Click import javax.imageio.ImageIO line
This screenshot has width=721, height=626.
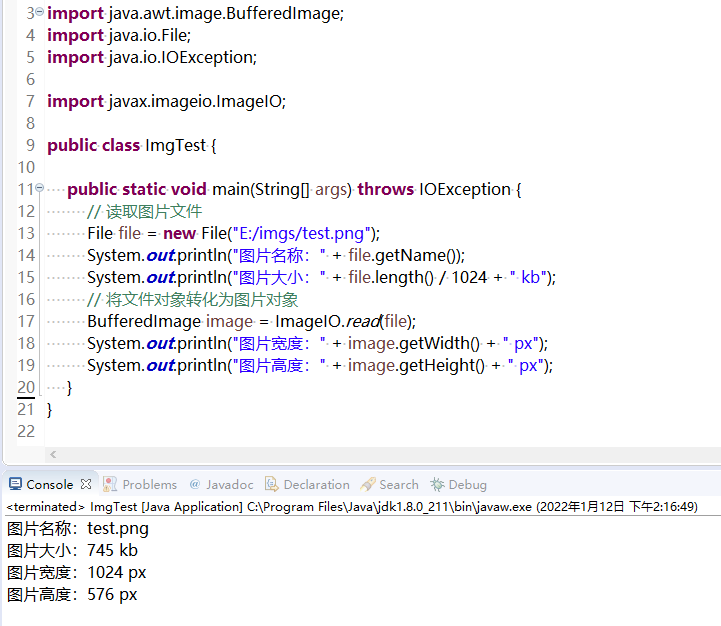tap(166, 101)
